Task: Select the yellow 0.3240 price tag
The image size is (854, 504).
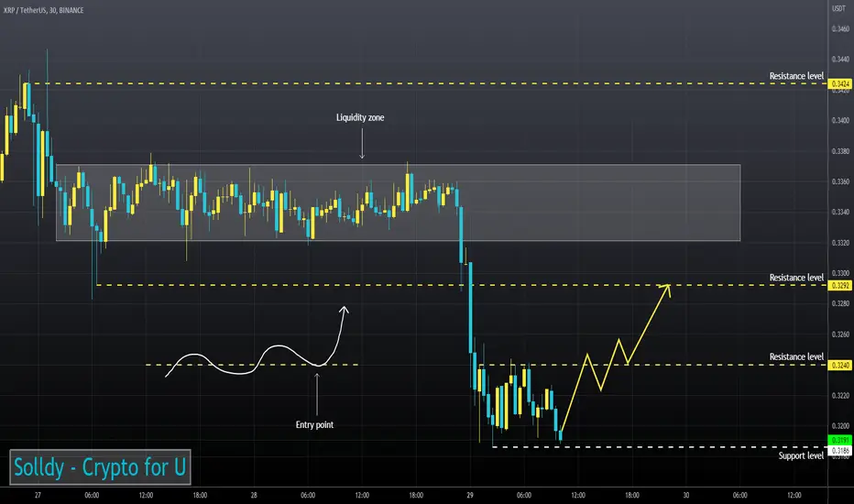Action: [840, 365]
